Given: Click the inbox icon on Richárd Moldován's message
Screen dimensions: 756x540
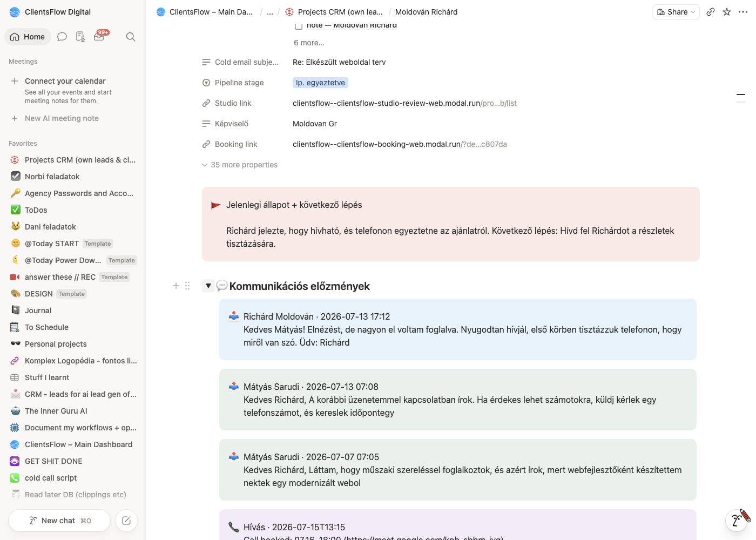Looking at the screenshot, I should (234, 316).
